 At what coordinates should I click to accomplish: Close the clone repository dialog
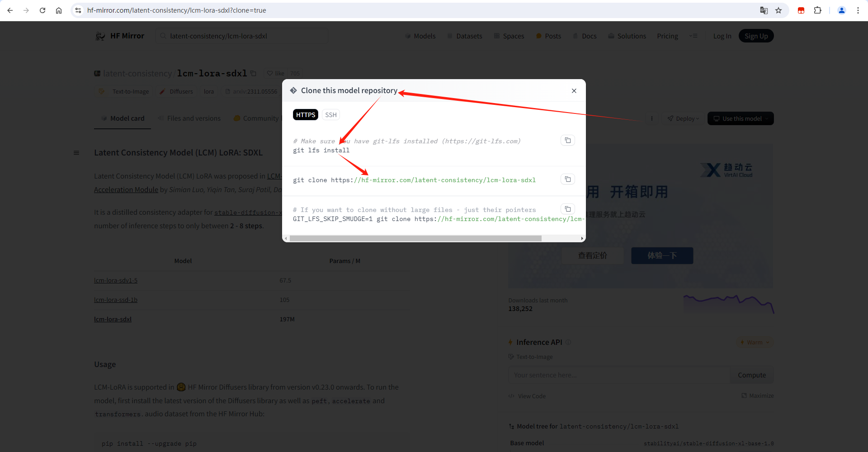point(574,91)
